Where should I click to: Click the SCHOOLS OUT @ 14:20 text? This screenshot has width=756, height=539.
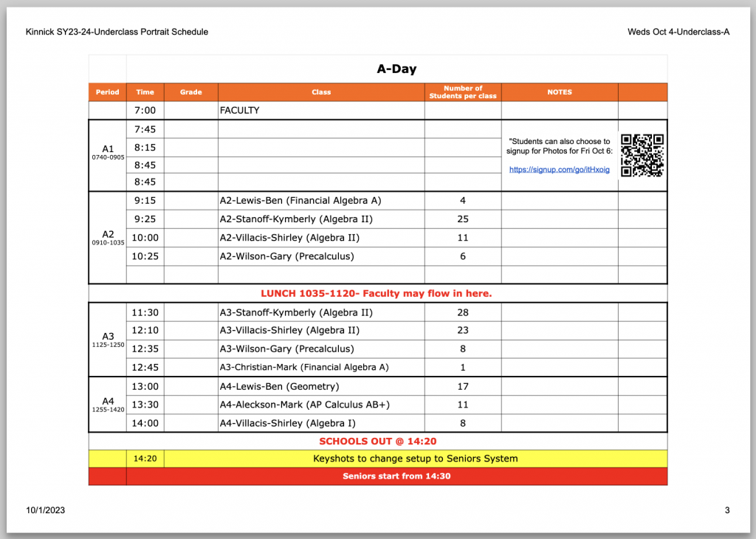(x=377, y=442)
